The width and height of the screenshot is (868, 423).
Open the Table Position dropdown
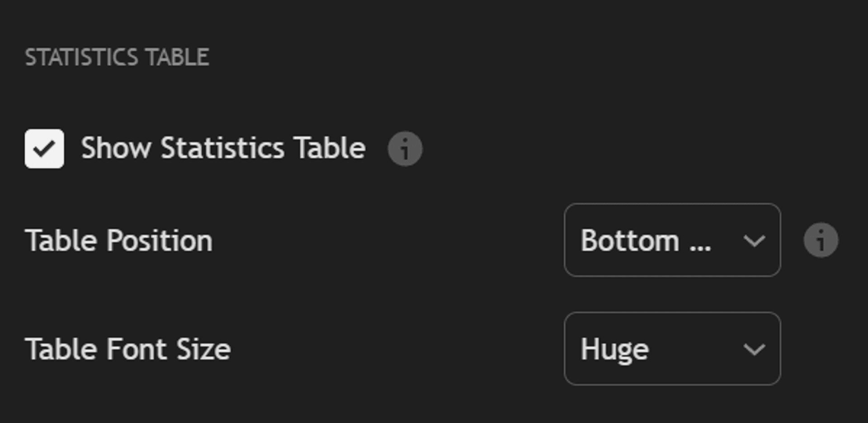click(672, 240)
